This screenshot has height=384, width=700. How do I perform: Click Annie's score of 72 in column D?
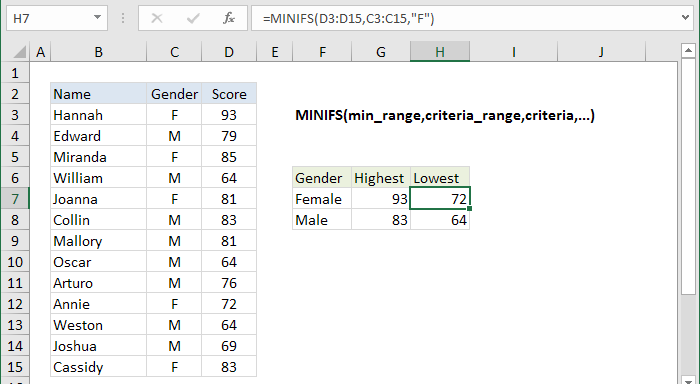click(x=229, y=304)
